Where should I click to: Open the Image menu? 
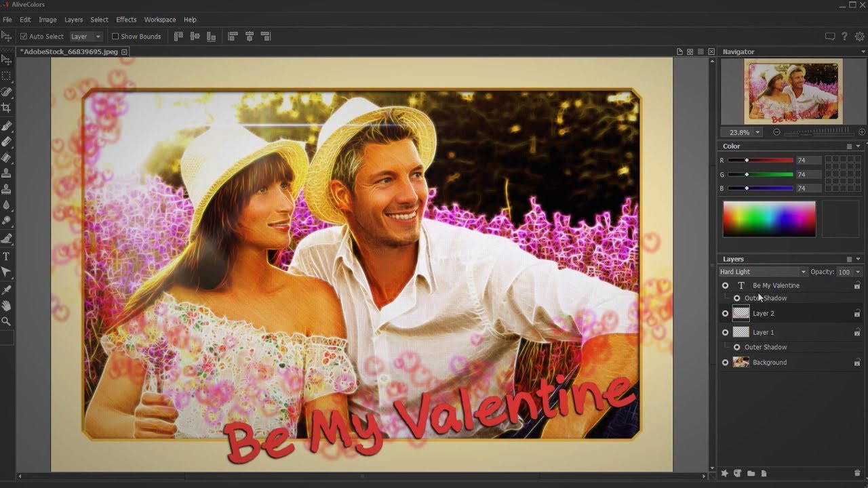(47, 20)
